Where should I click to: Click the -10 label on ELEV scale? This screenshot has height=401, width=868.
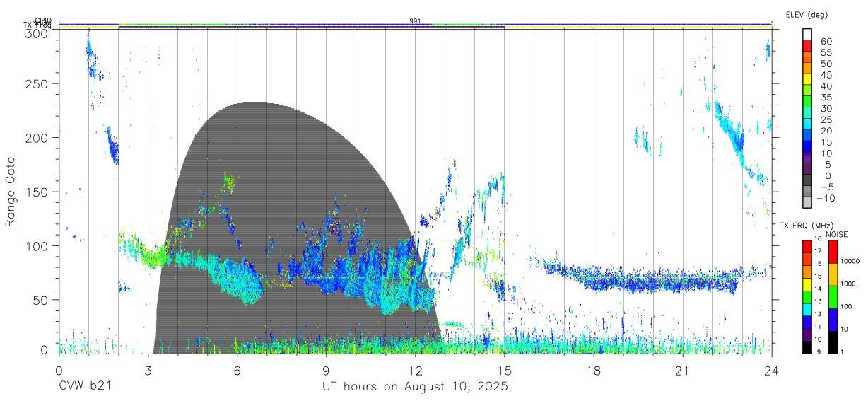click(x=827, y=198)
